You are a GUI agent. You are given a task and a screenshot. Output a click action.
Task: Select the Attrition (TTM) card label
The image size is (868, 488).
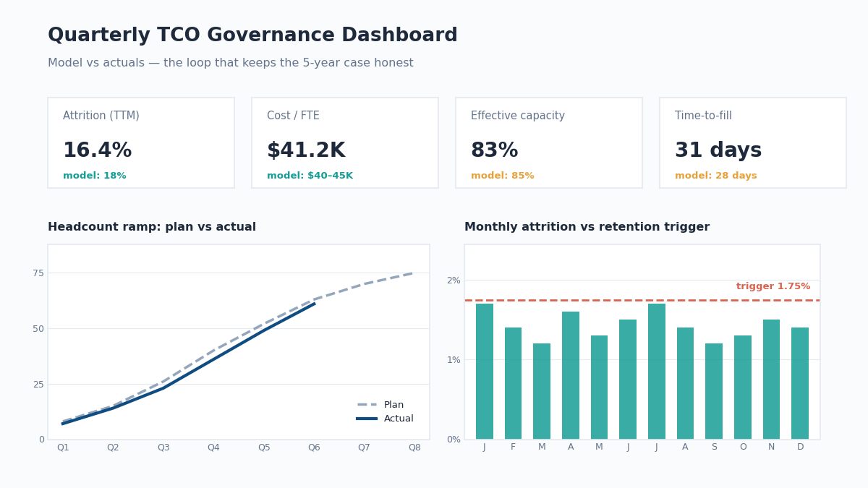101,116
